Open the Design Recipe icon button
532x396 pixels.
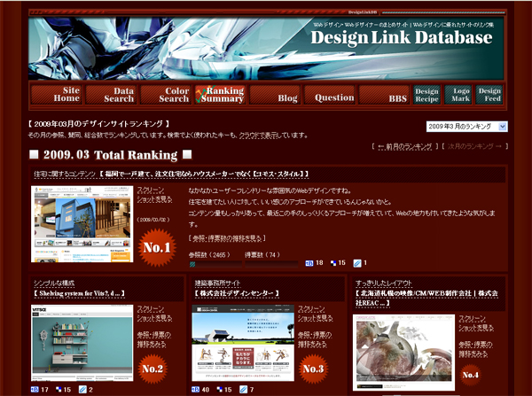(x=426, y=95)
